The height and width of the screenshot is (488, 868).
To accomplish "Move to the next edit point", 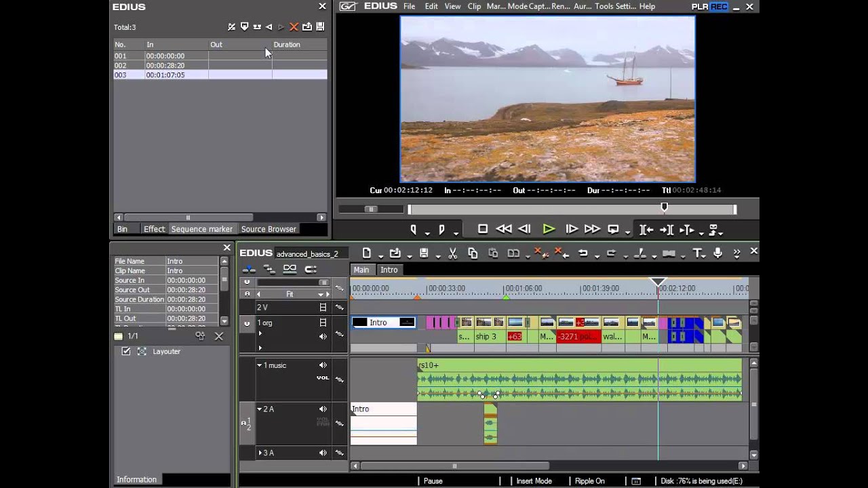I will (x=667, y=230).
